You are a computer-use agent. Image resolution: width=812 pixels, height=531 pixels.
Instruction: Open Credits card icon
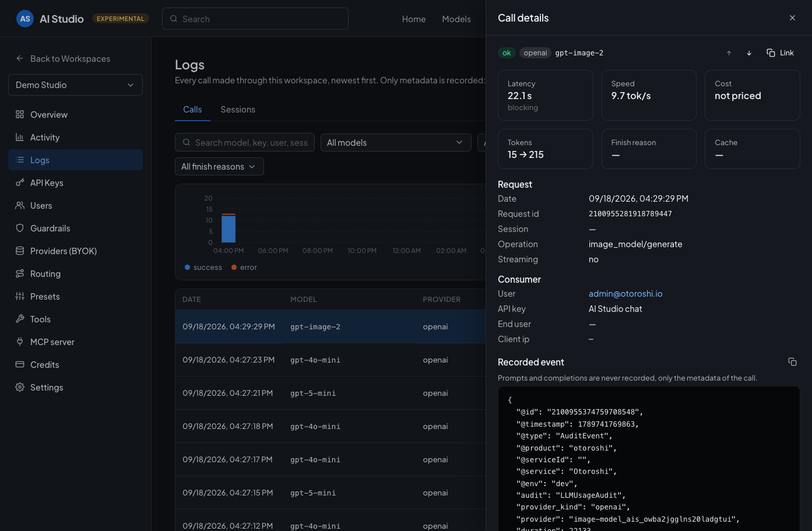click(20, 364)
